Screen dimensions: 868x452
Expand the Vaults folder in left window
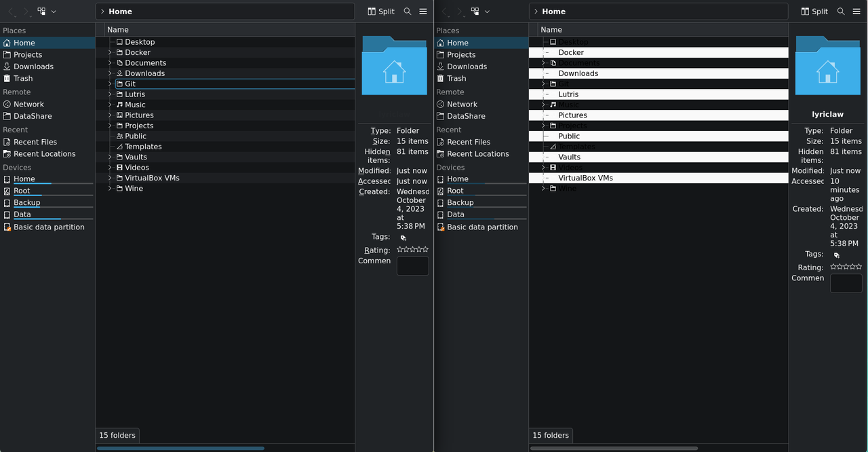[110, 157]
